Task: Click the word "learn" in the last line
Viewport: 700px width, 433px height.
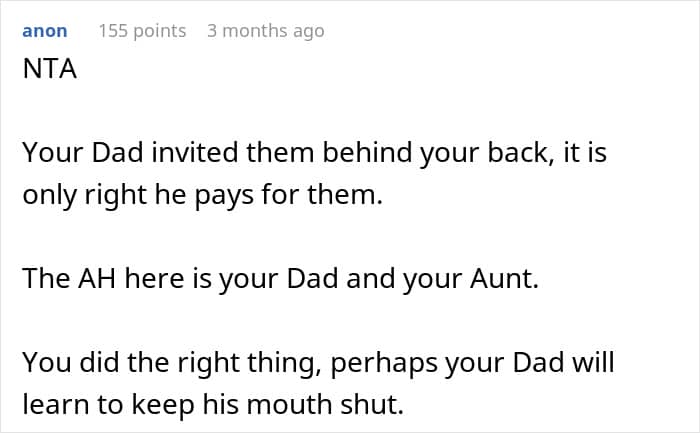Action: 55,405
